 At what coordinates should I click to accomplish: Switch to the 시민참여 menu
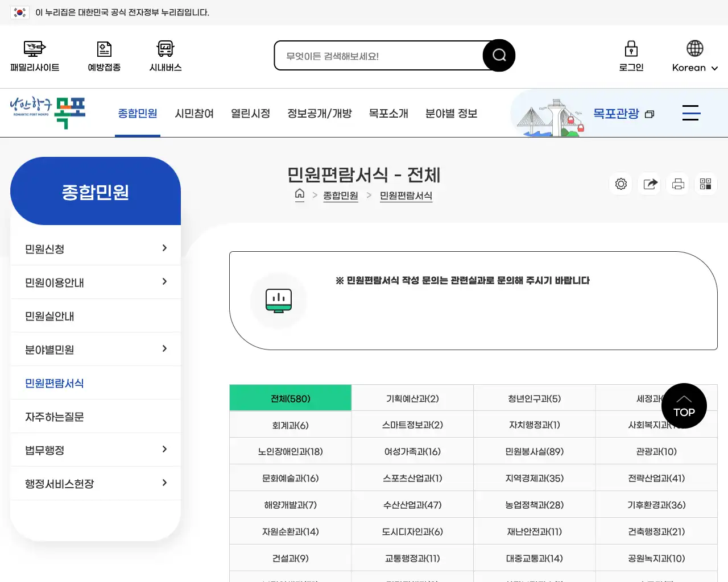[x=194, y=113]
